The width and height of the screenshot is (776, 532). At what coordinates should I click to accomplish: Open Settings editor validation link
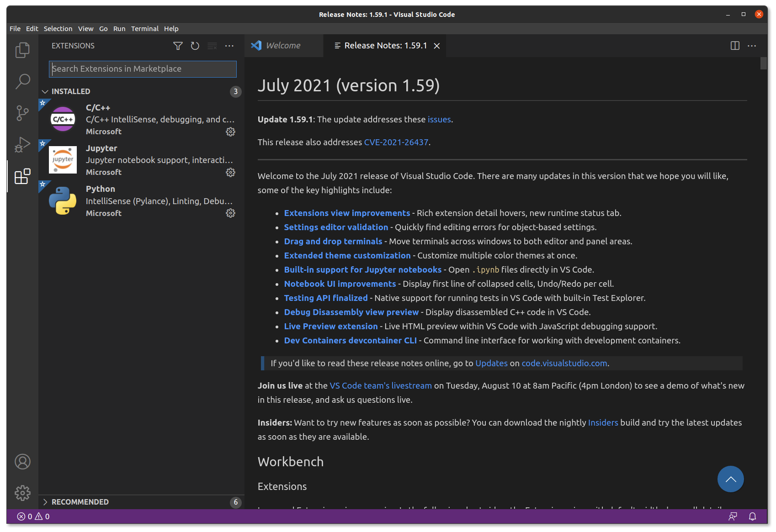(x=336, y=227)
